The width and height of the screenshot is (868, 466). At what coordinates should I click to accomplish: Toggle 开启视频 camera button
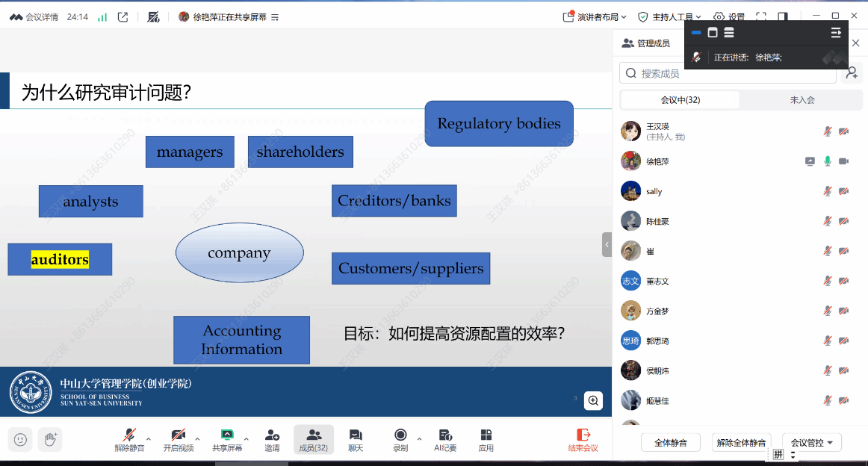tap(178, 440)
